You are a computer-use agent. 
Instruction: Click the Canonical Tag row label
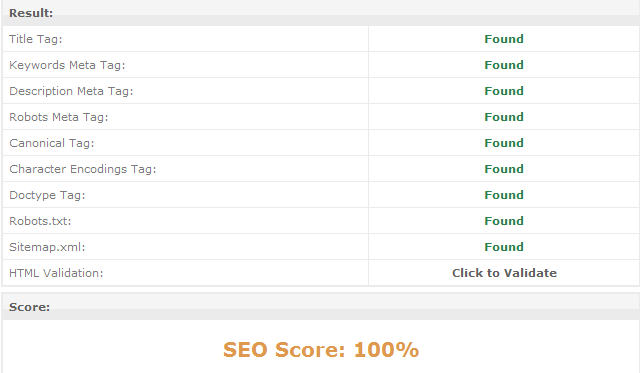(51, 143)
